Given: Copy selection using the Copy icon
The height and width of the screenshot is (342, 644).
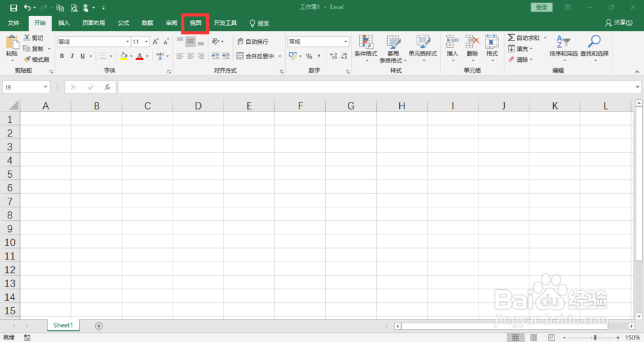Looking at the screenshot, I should pyautogui.click(x=26, y=48).
